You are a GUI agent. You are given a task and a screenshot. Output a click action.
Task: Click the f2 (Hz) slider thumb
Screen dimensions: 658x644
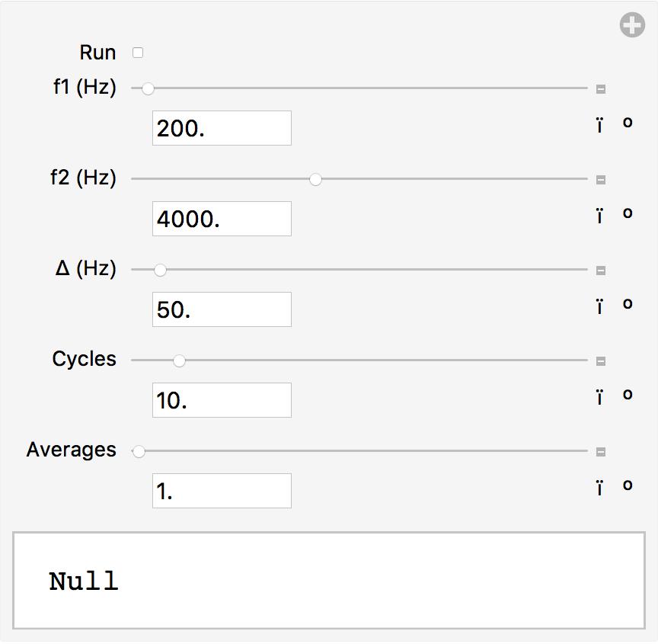tap(315, 179)
